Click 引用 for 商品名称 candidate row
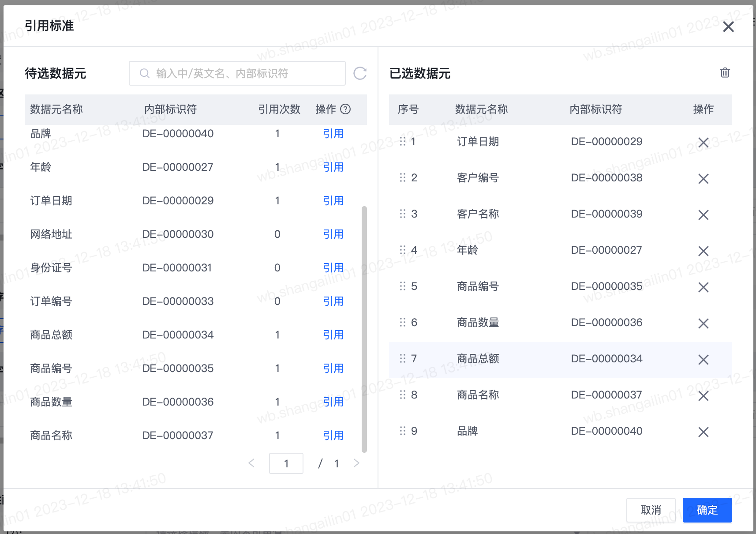The image size is (756, 534). tap(333, 435)
